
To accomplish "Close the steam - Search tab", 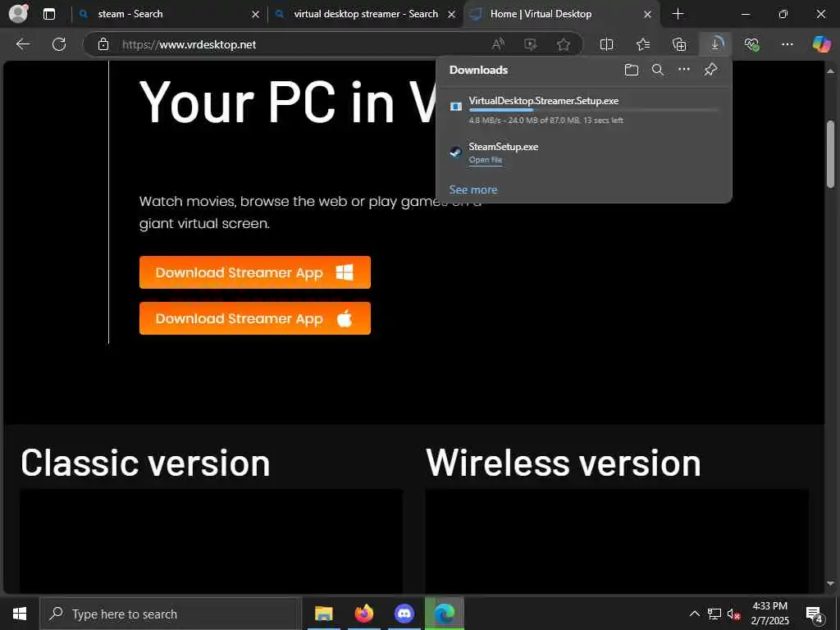I will (x=256, y=15).
